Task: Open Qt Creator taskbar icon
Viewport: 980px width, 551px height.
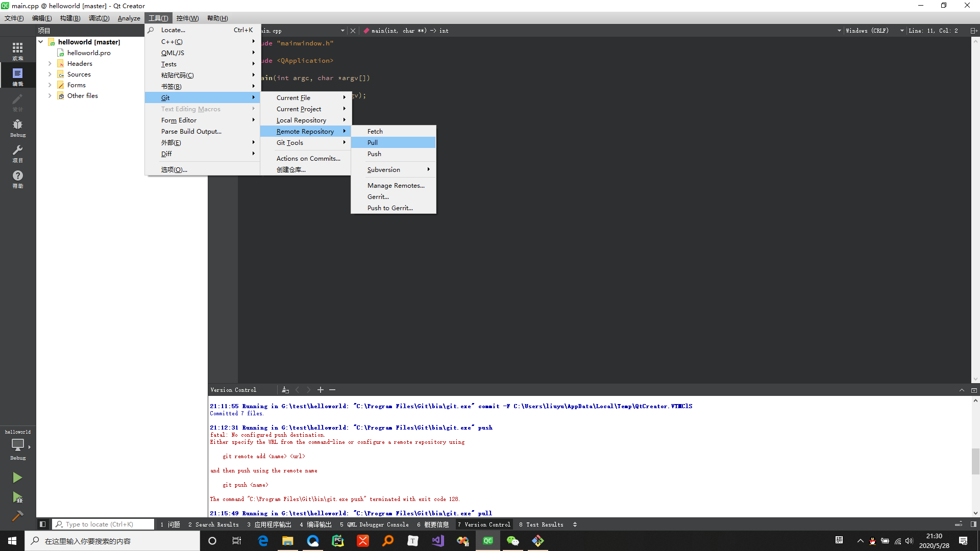Action: pyautogui.click(x=488, y=541)
